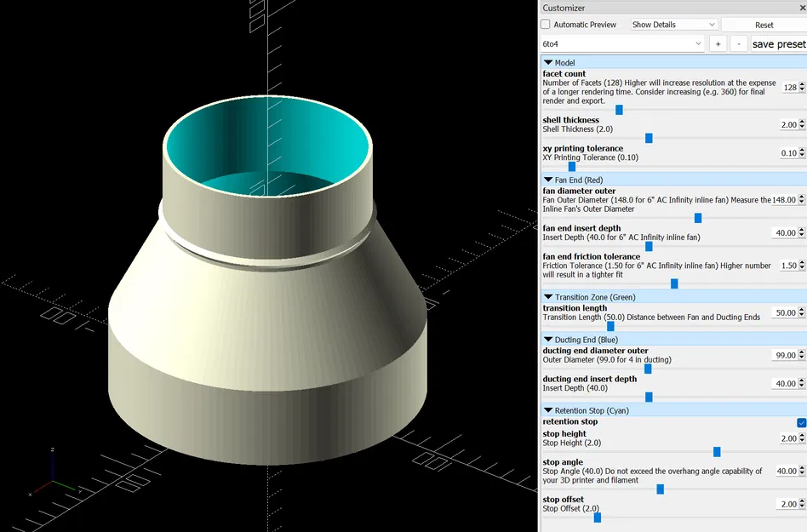The width and height of the screenshot is (807, 532).
Task: Increment stop offset with its up arrow
Action: 803,500
